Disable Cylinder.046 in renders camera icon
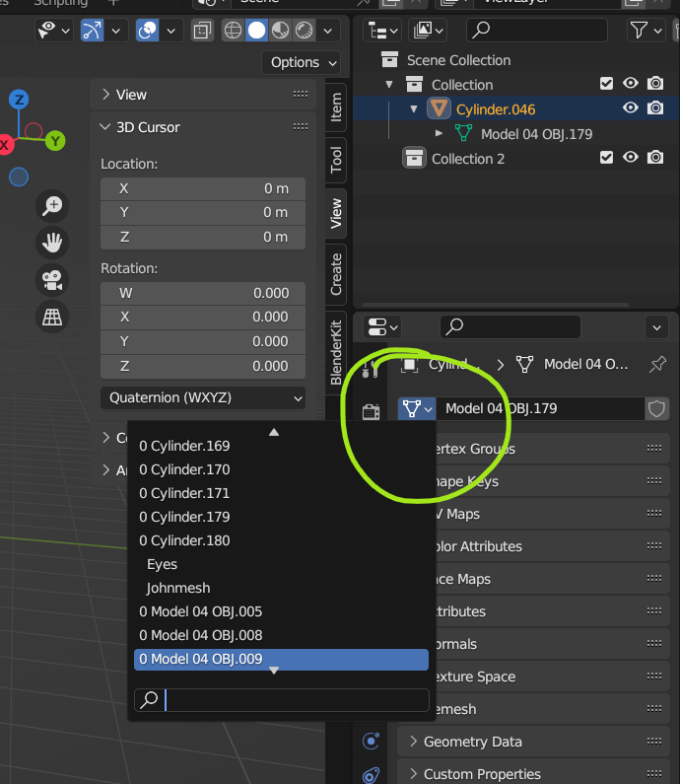This screenshot has width=680, height=784. pyautogui.click(x=655, y=108)
